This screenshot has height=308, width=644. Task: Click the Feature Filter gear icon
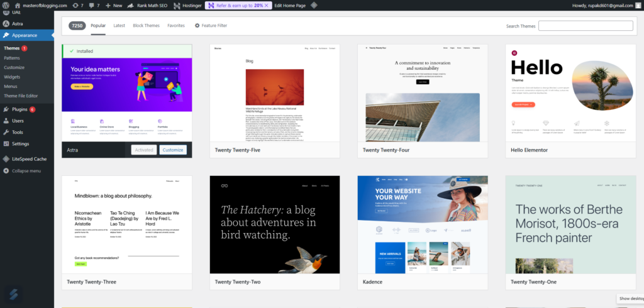point(197,26)
